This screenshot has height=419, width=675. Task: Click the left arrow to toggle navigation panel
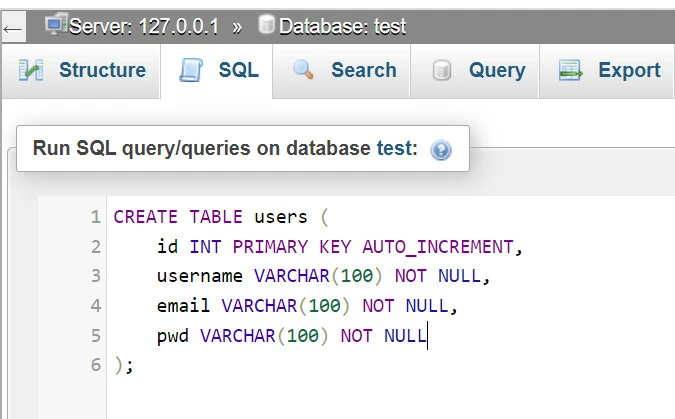[12, 27]
